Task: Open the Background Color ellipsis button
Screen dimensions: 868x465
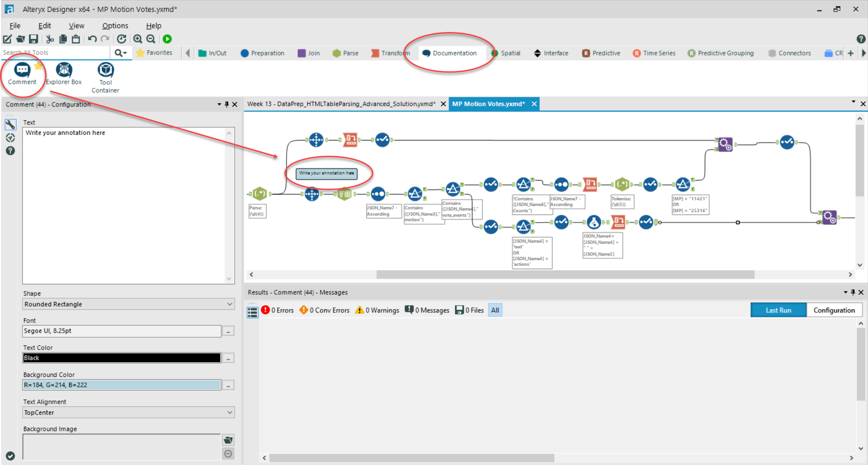Action: point(228,386)
